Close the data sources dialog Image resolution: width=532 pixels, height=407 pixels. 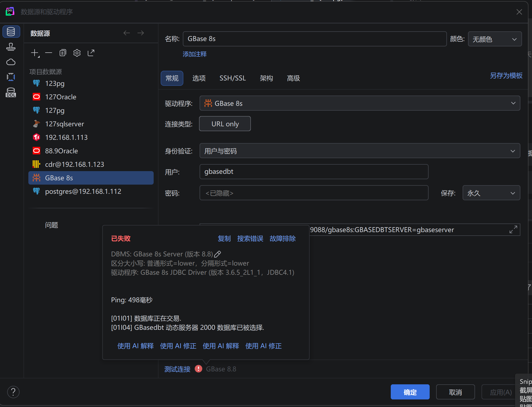pyautogui.click(x=519, y=12)
